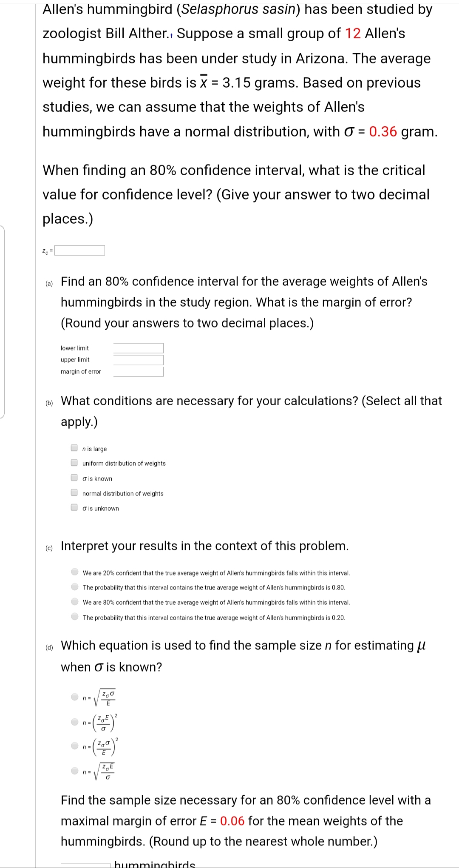The image size is (459, 868).
Task: Select the interpretation stating probability is 0.80
Action: click(75, 588)
